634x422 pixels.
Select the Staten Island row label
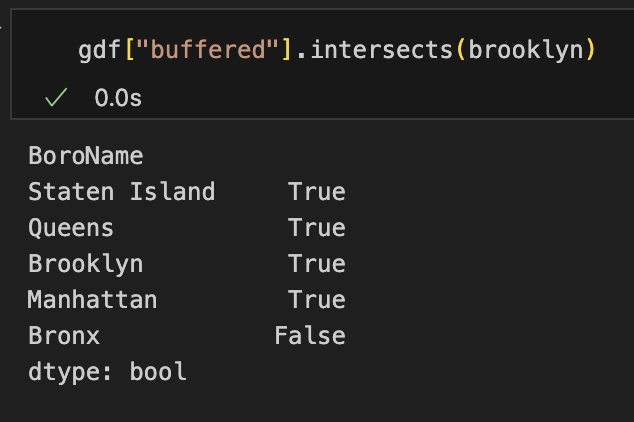(121, 192)
